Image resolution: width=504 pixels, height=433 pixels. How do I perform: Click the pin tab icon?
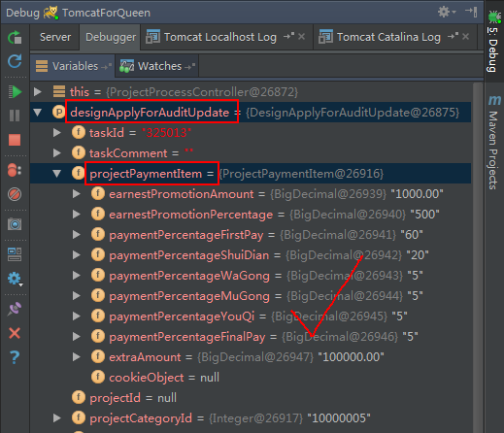click(15, 309)
